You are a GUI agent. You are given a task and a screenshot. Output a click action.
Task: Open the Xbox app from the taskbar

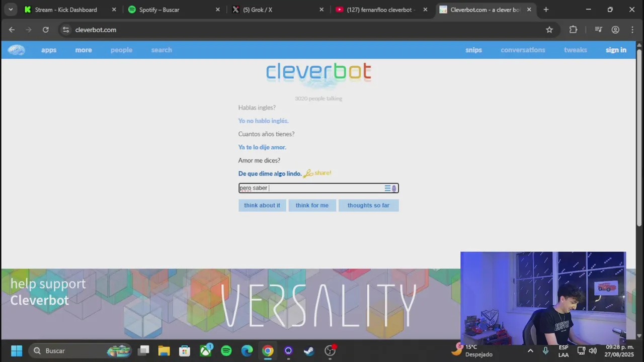[206, 350]
